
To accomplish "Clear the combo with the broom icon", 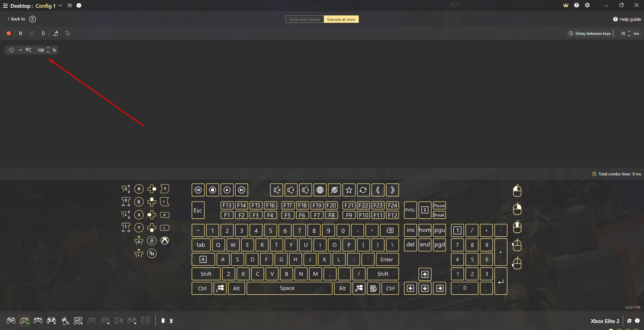I will pyautogui.click(x=56, y=33).
